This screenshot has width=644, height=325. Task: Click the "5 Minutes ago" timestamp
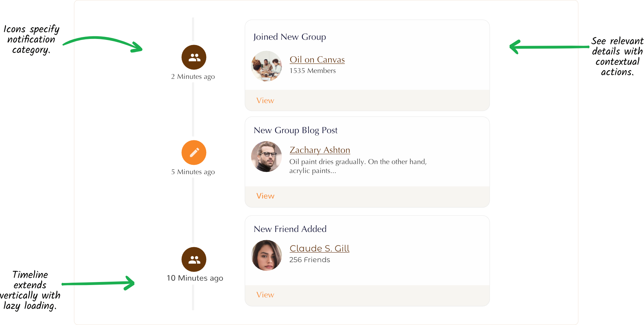point(193,172)
